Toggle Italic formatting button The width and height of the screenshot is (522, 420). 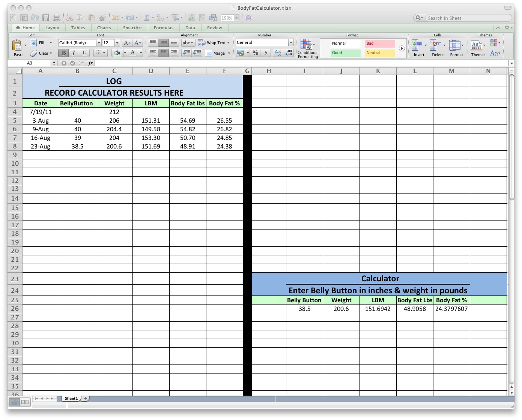point(74,53)
